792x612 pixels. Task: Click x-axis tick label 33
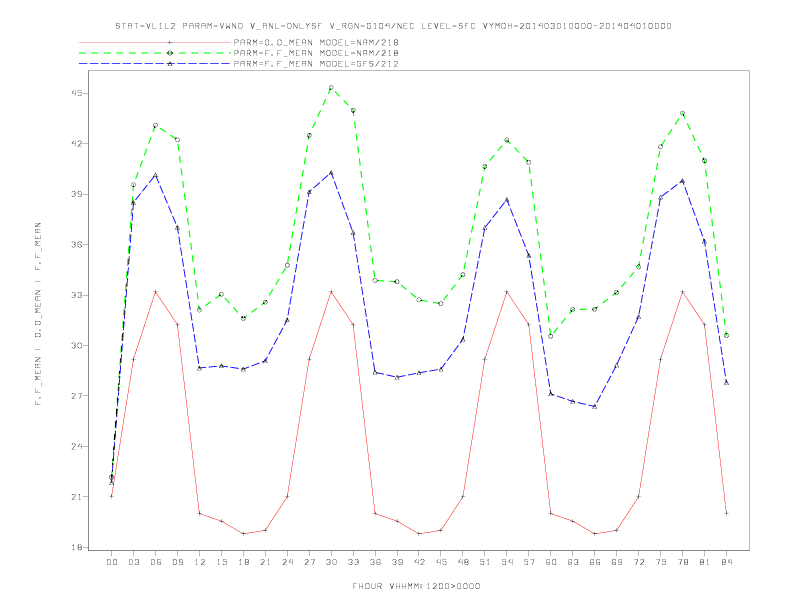(353, 562)
